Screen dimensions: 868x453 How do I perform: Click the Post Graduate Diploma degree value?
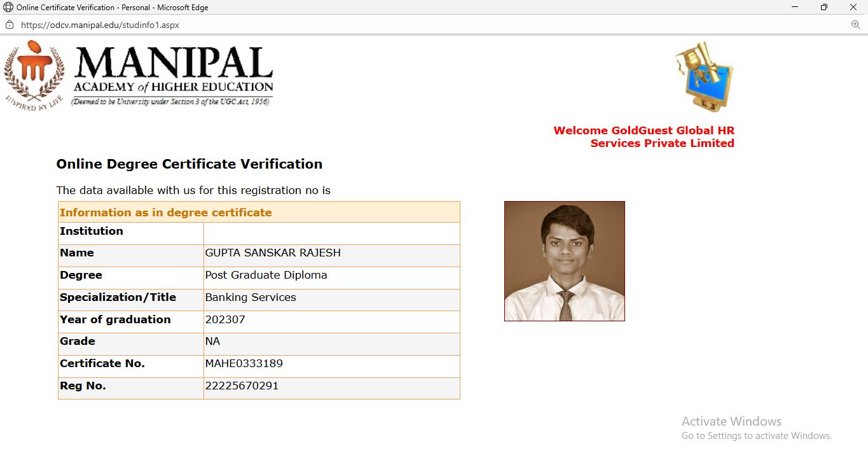click(x=266, y=275)
